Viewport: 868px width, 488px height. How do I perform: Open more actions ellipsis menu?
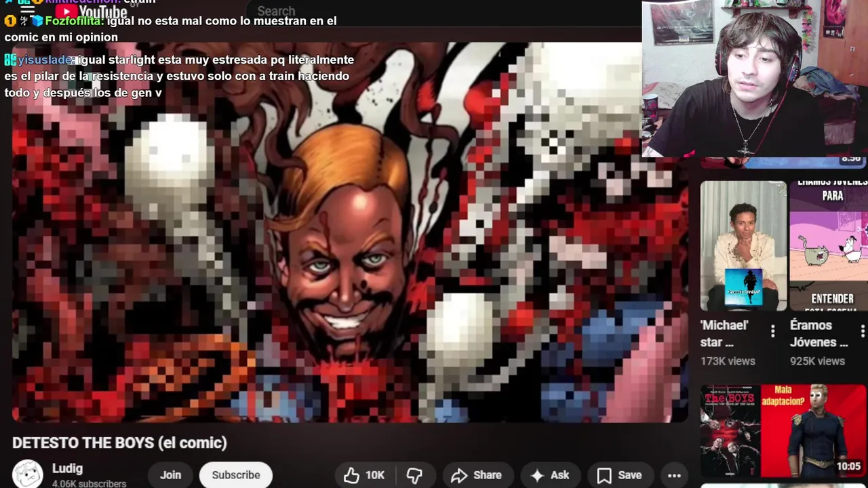click(x=674, y=475)
